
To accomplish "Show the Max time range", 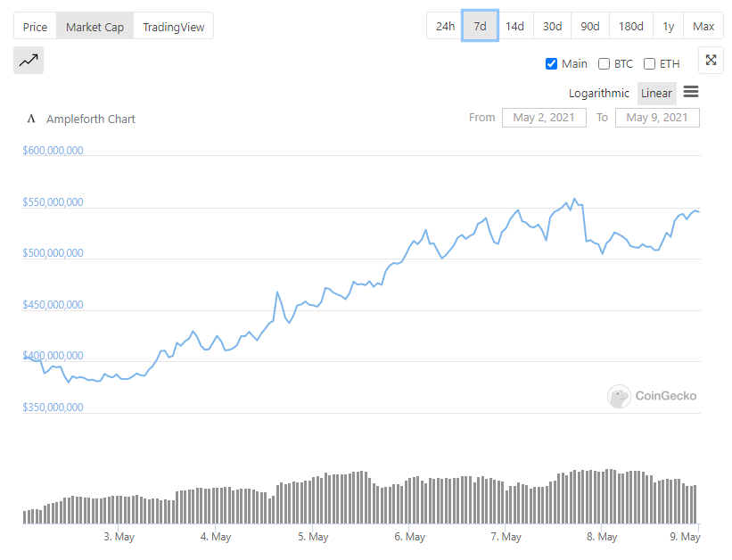I will pyautogui.click(x=703, y=26).
